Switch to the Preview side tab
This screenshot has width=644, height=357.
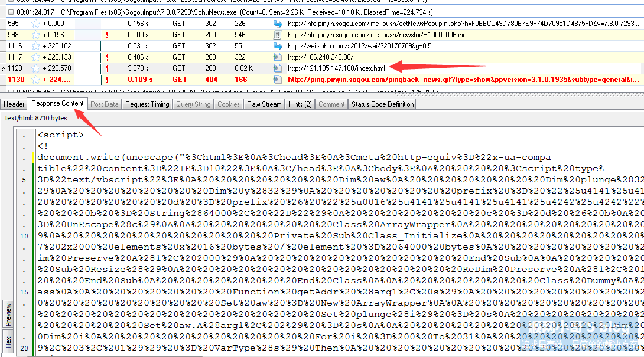click(8, 315)
